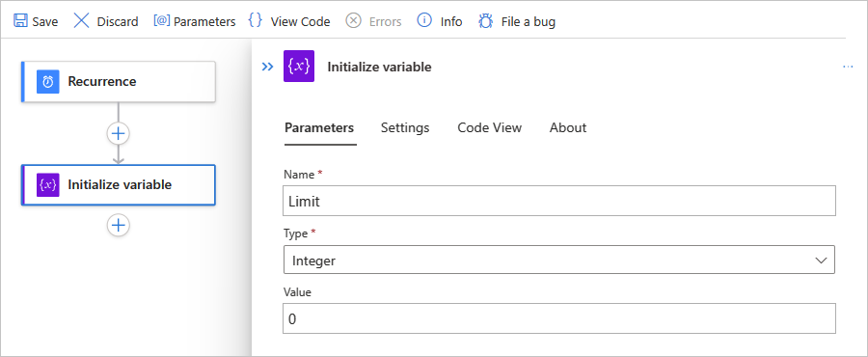Screen dimensions: 868x357
Task: Open the Type dropdown showing Integer
Action: click(x=559, y=260)
